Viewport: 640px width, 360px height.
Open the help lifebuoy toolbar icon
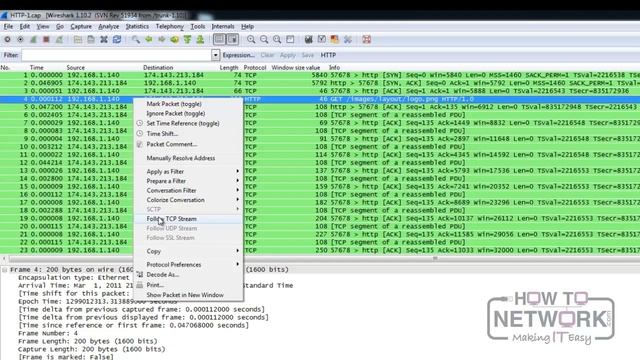tap(367, 40)
